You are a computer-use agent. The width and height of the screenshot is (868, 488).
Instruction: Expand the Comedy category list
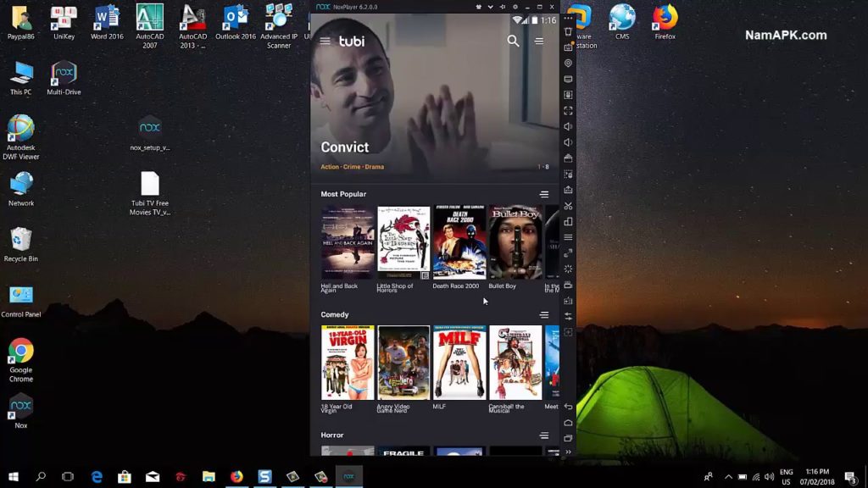(544, 315)
